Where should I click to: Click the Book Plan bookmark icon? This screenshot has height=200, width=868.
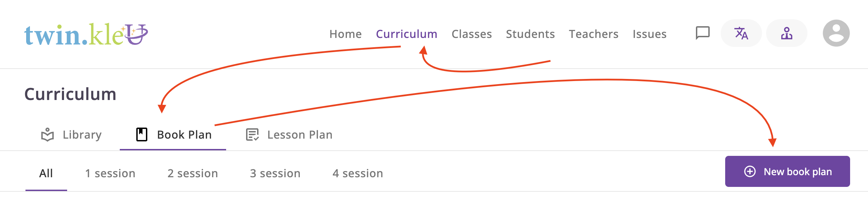click(x=142, y=134)
